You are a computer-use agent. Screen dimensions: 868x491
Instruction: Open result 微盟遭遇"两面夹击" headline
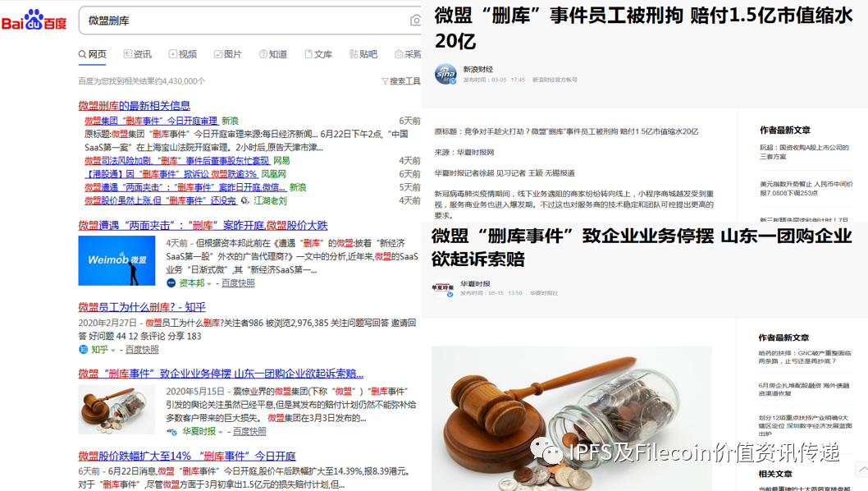pos(203,226)
